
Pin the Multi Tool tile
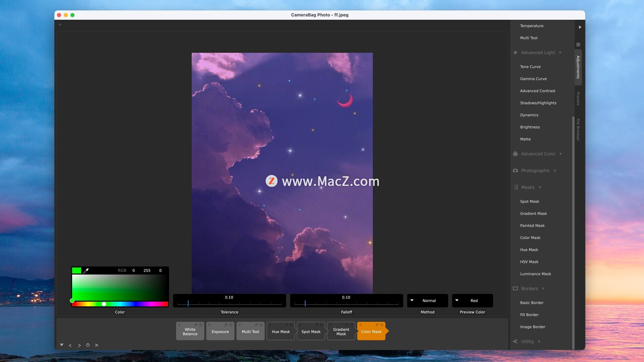[x=256, y=325]
